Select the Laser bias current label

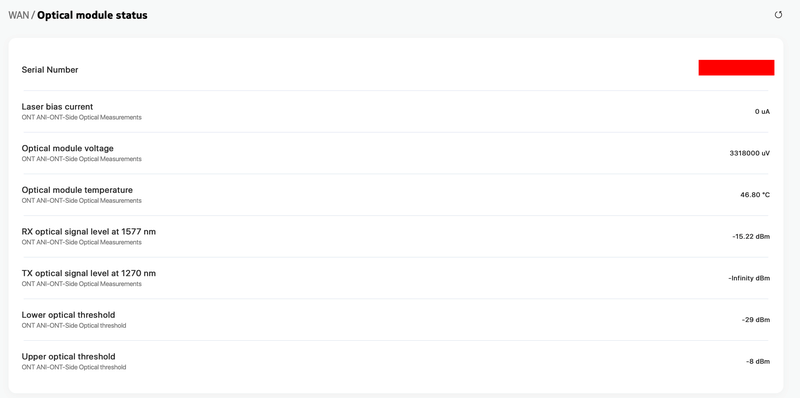pos(57,107)
